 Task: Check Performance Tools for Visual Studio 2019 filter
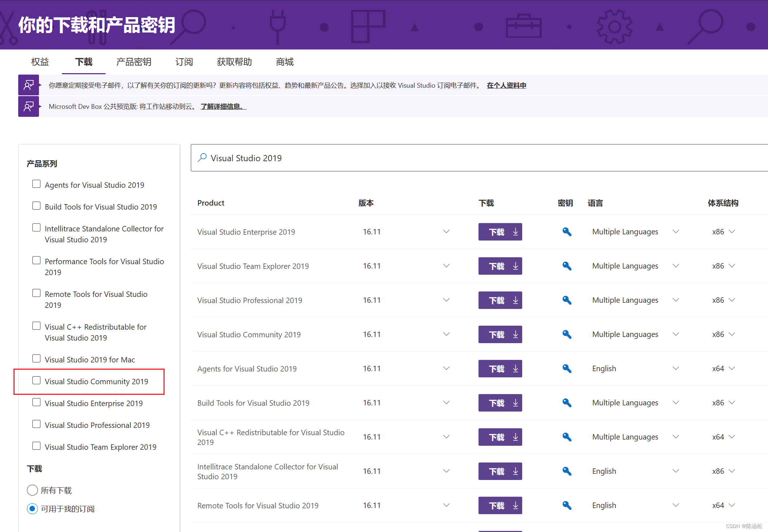coord(36,260)
